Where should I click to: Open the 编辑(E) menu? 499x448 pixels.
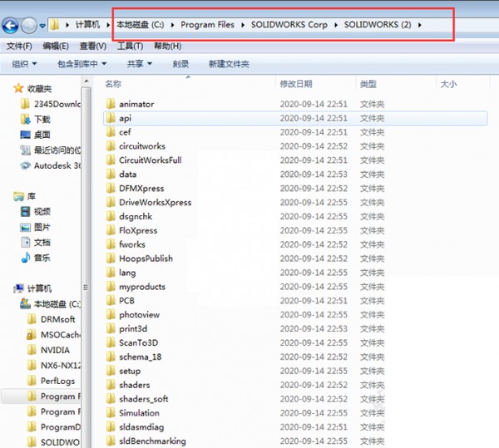point(56,46)
